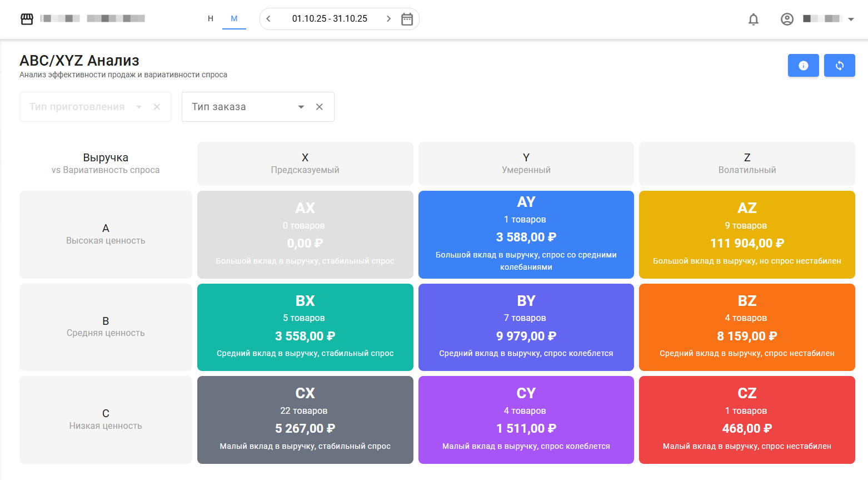Click the Z 'Волатильный' column header
Image resolution: width=868 pixels, height=480 pixels.
coord(747,164)
